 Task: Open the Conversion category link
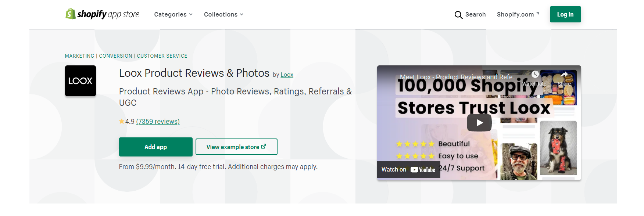coord(115,56)
